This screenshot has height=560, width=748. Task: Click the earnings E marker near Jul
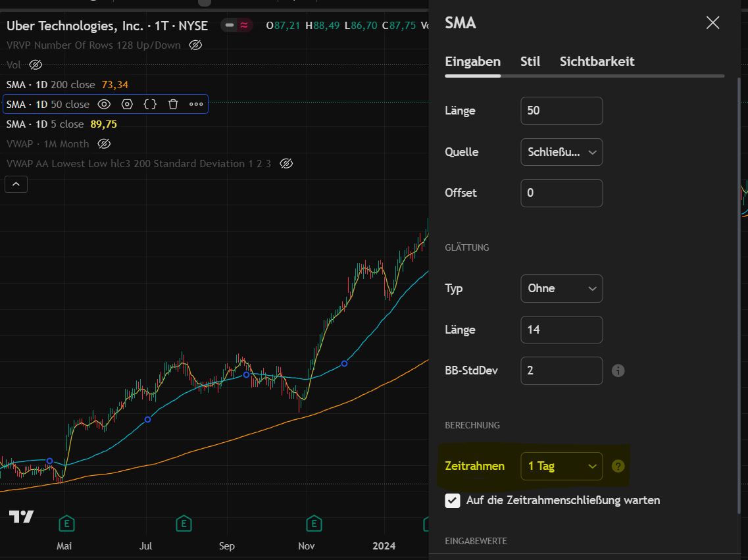tap(184, 523)
